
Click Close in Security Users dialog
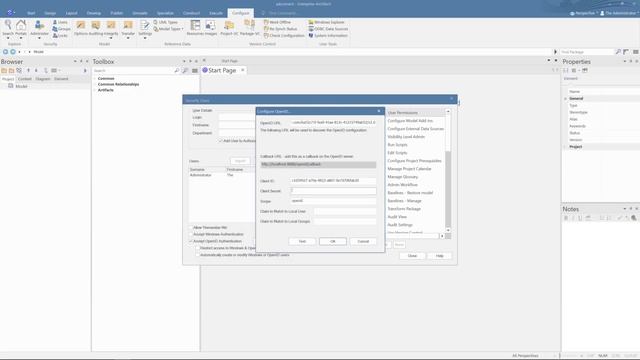coord(412,256)
